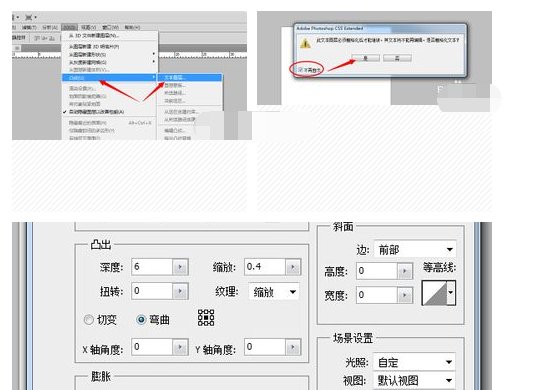Open the 分析(A) menu
Screen dimensions: 536x390
point(50,27)
